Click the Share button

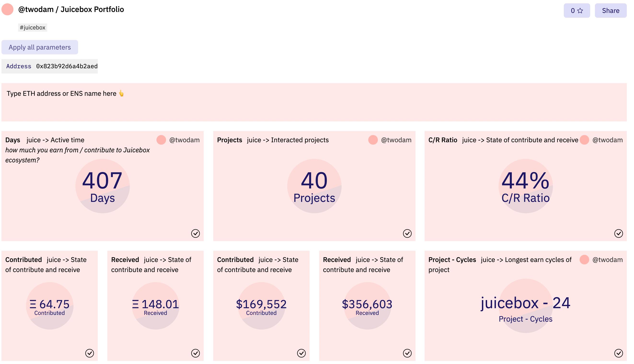coord(610,11)
